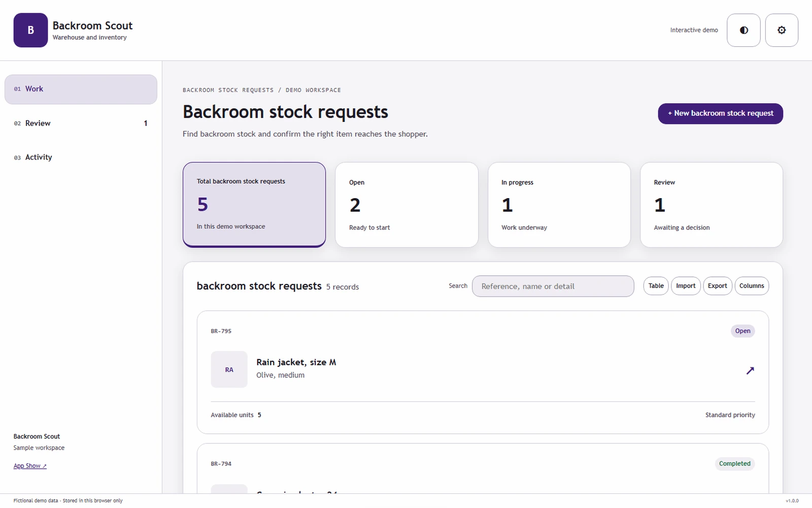This screenshot has height=508, width=812.
Task: Click the breadcrumb 'BACKROOM STOCK REQUESTS / DEMO WORKSPACE'
Action: (x=262, y=90)
